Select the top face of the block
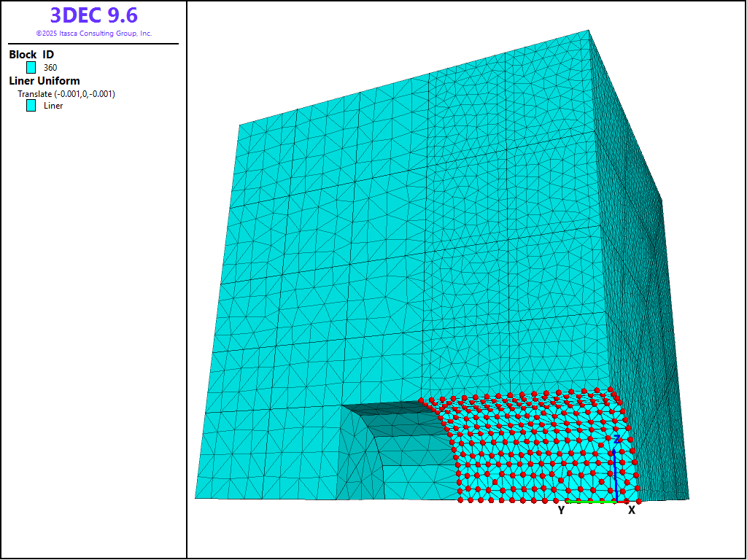The image size is (747, 560). click(438, 80)
